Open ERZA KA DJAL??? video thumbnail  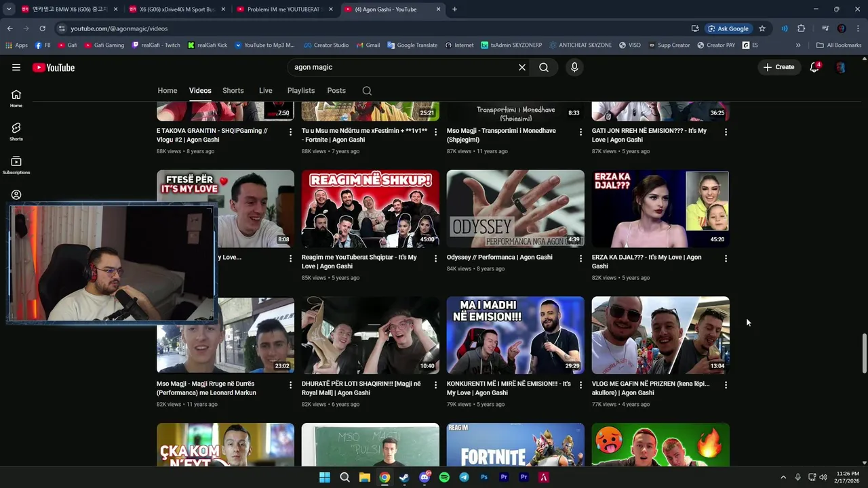tap(660, 209)
